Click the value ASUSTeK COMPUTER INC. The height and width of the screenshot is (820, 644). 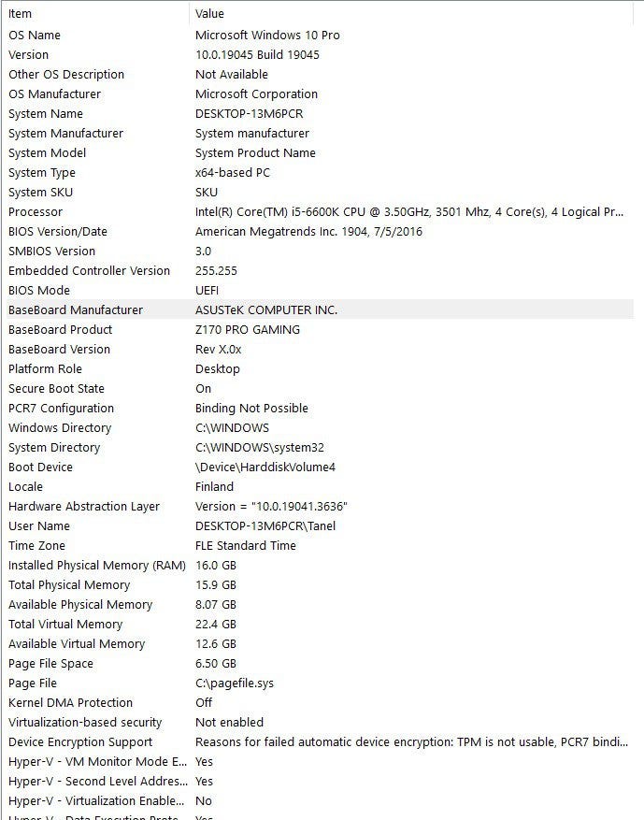point(266,309)
